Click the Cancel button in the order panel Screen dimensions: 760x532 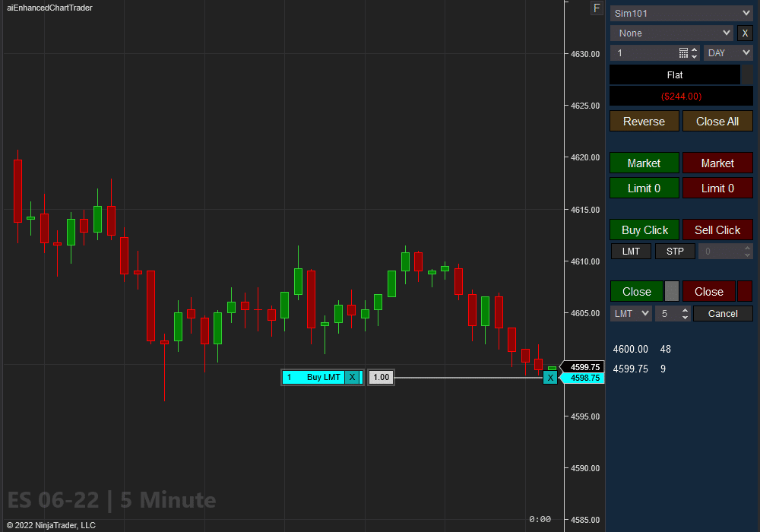point(723,313)
